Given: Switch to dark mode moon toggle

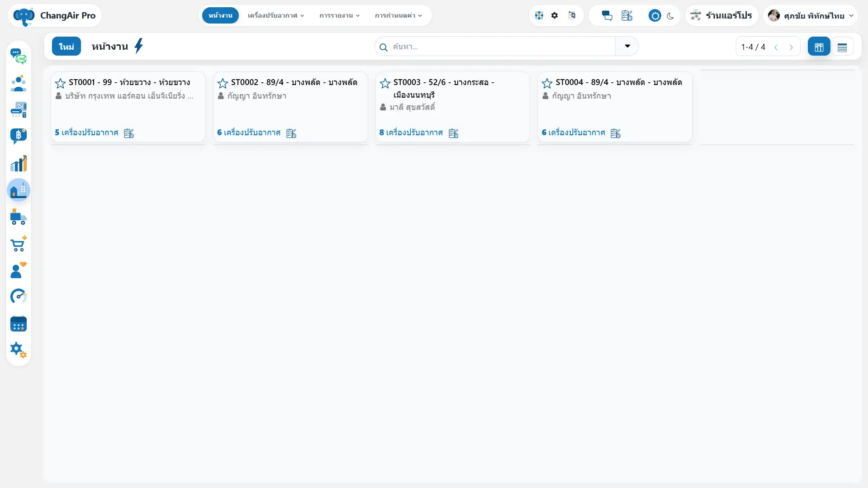Looking at the screenshot, I should tap(670, 16).
